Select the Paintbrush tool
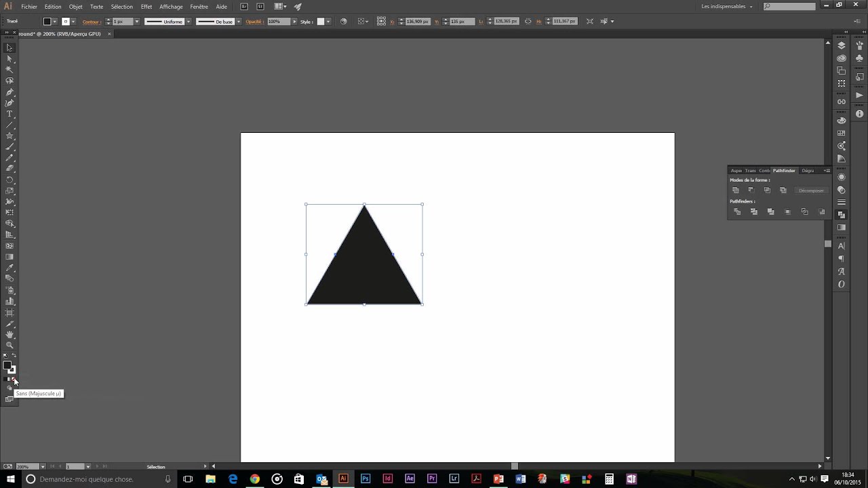This screenshot has height=488, width=868. tap(9, 147)
